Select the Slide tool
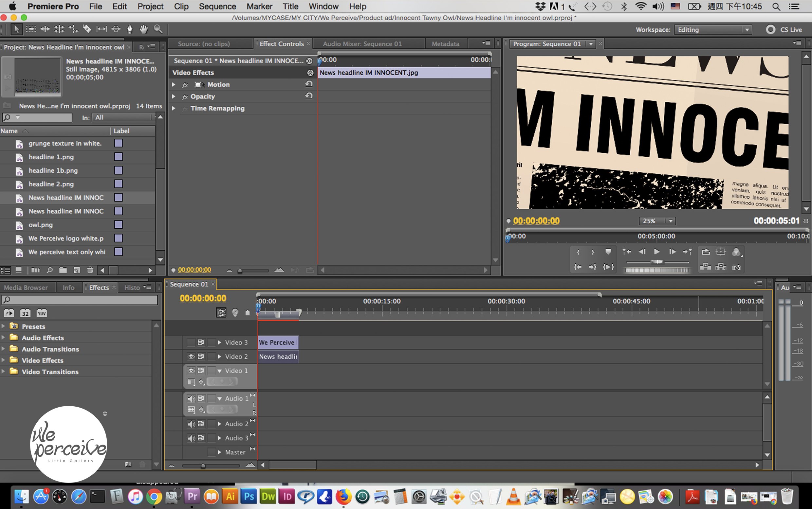Image resolution: width=812 pixels, height=509 pixels. point(116,29)
